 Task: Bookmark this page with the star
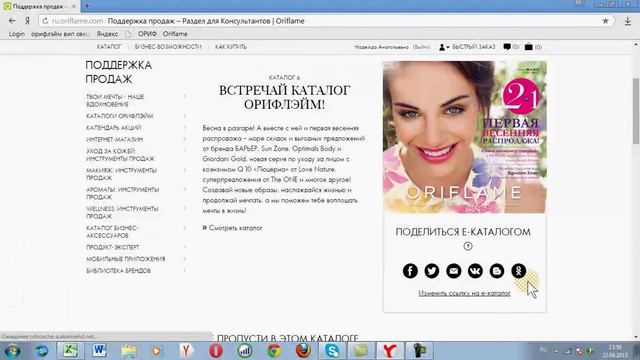[605, 21]
